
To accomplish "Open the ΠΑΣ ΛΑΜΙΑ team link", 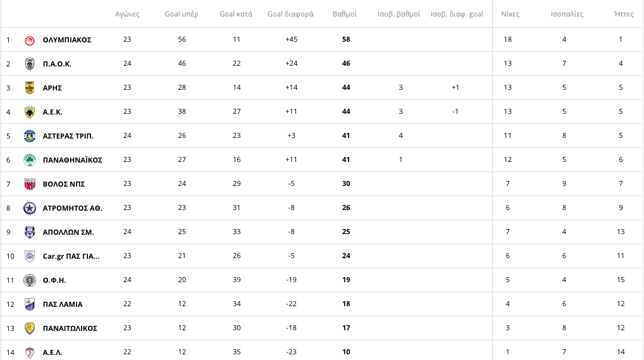I will [x=63, y=304].
